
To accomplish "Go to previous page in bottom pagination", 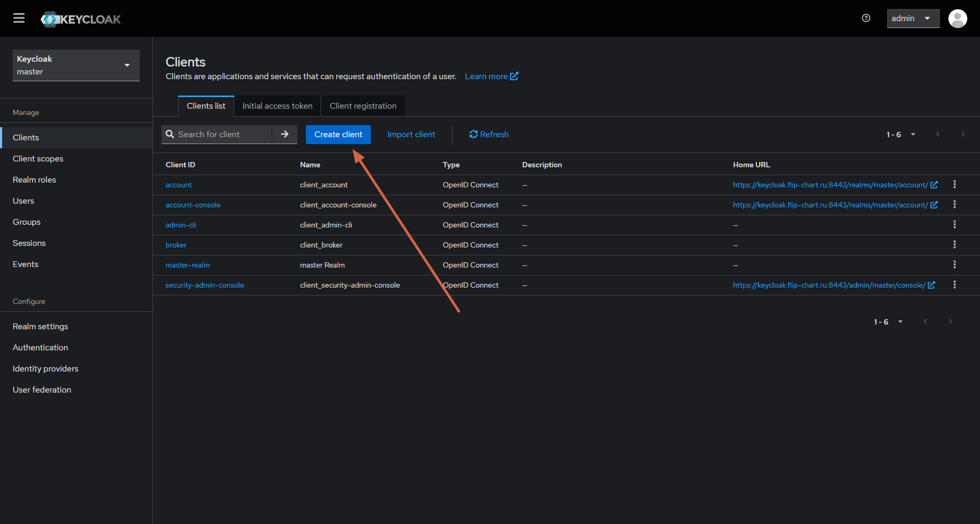I will pyautogui.click(x=925, y=322).
